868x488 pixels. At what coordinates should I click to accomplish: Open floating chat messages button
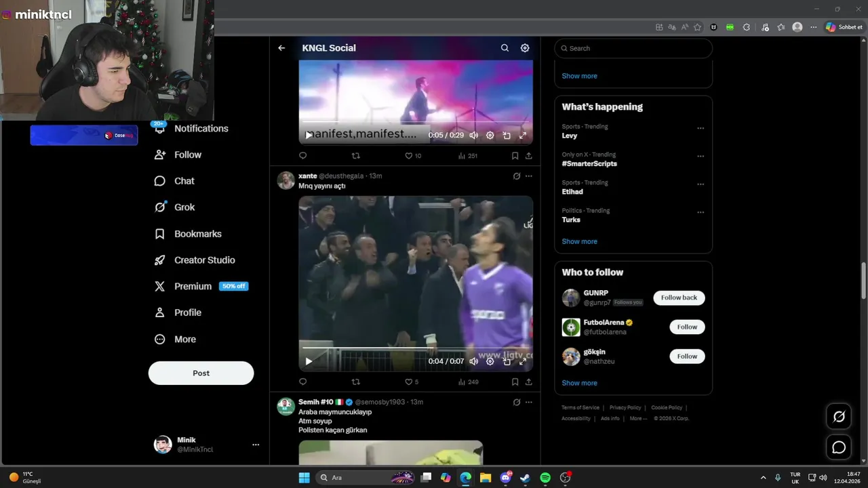coord(839,447)
